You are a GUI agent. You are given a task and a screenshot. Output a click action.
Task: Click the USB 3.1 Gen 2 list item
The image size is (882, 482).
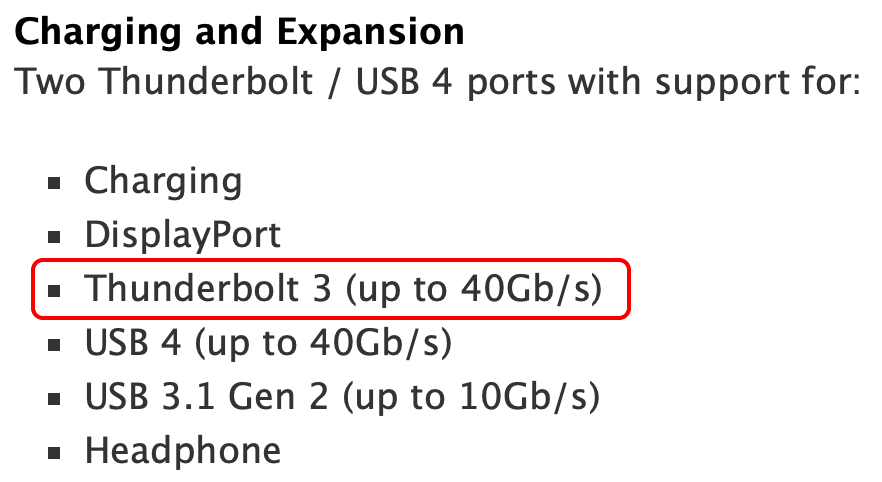pyautogui.click(x=343, y=397)
